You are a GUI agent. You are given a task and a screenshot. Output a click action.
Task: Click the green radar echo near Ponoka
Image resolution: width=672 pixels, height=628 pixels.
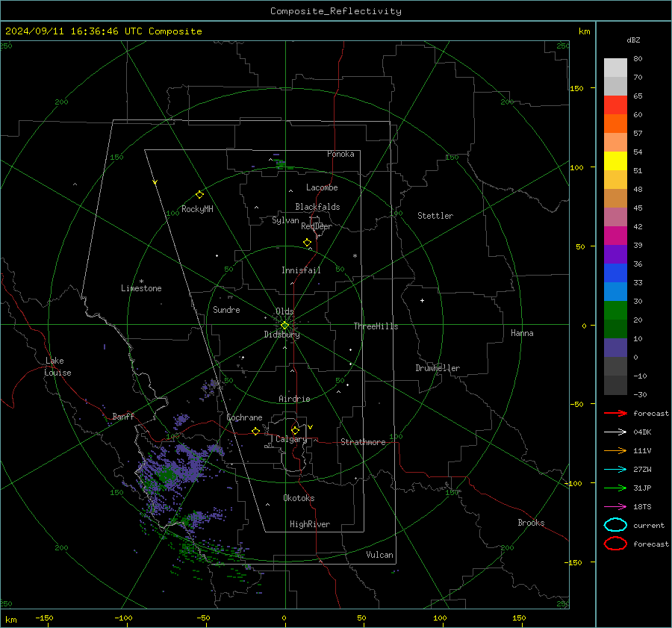[x=281, y=164]
